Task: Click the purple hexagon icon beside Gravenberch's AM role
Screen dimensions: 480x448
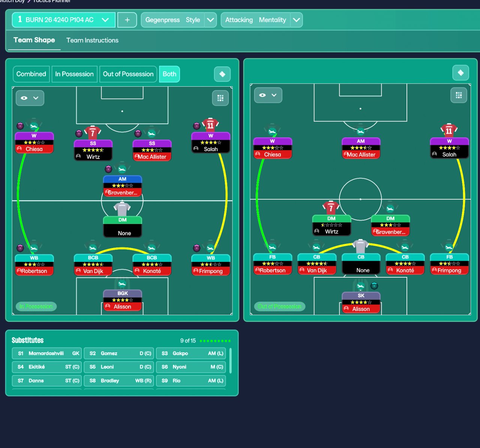Action: (108, 169)
